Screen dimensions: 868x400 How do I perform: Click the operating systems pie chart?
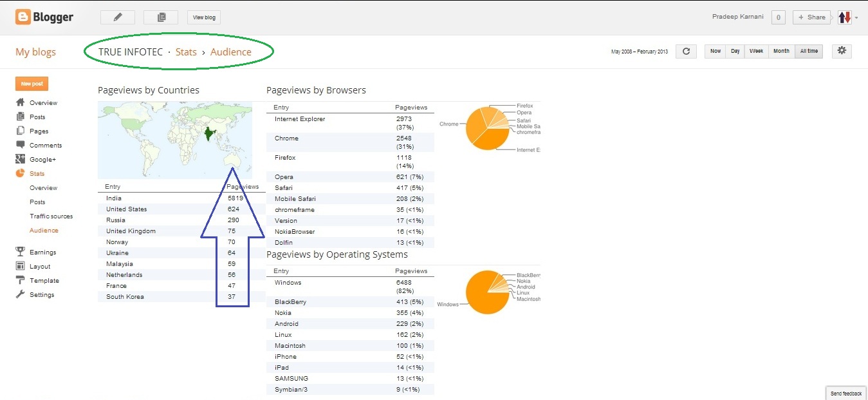pos(487,292)
